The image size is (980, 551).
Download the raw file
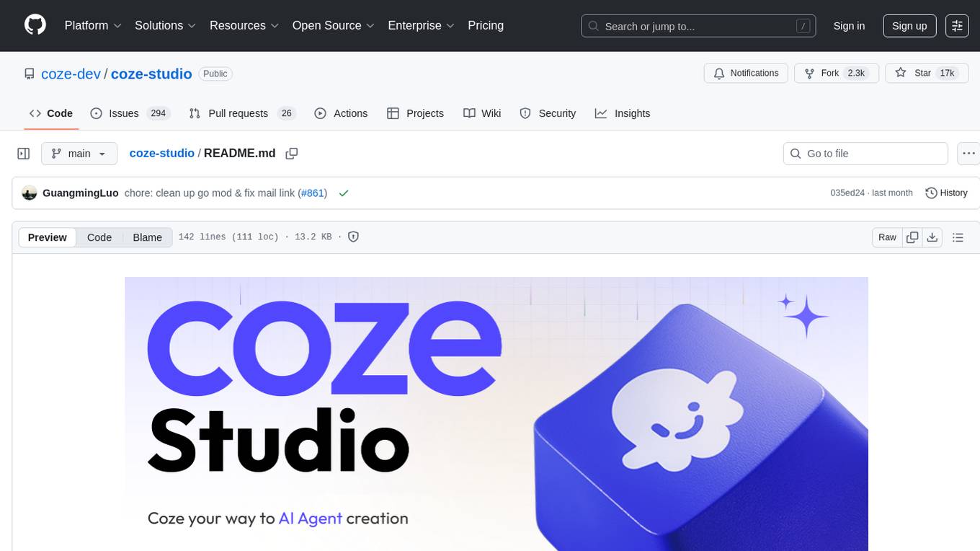tap(932, 237)
